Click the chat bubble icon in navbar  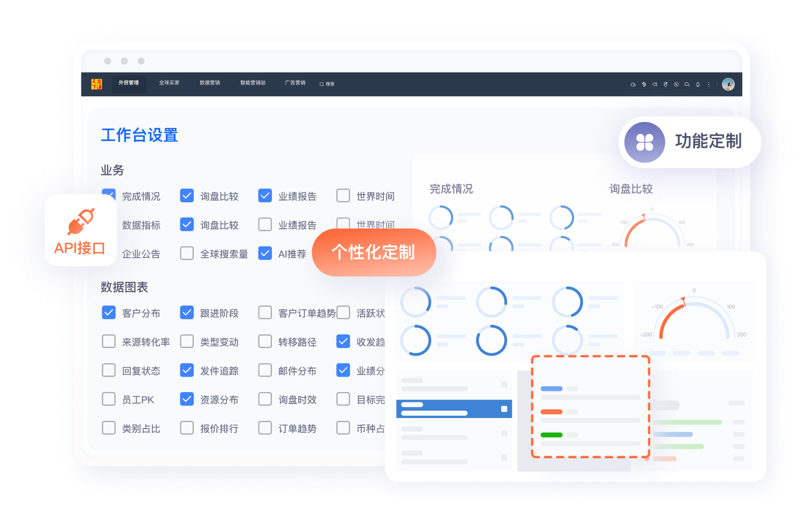pyautogui.click(x=687, y=84)
